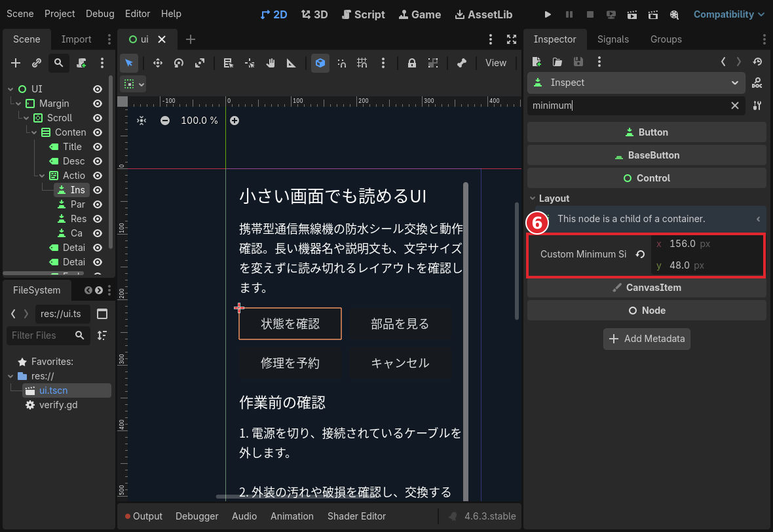Open the Inspect node dropdown
This screenshot has height=532, width=773.
coord(637,83)
